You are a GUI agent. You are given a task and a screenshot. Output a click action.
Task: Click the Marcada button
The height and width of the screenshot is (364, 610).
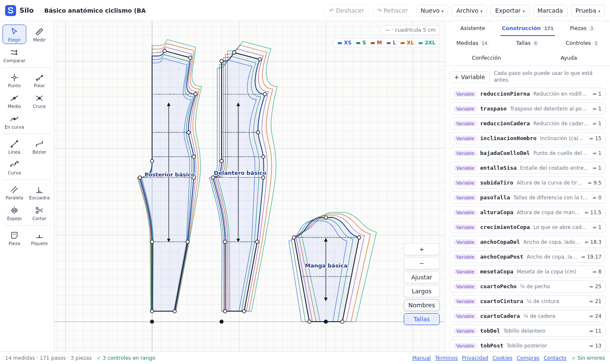click(550, 11)
